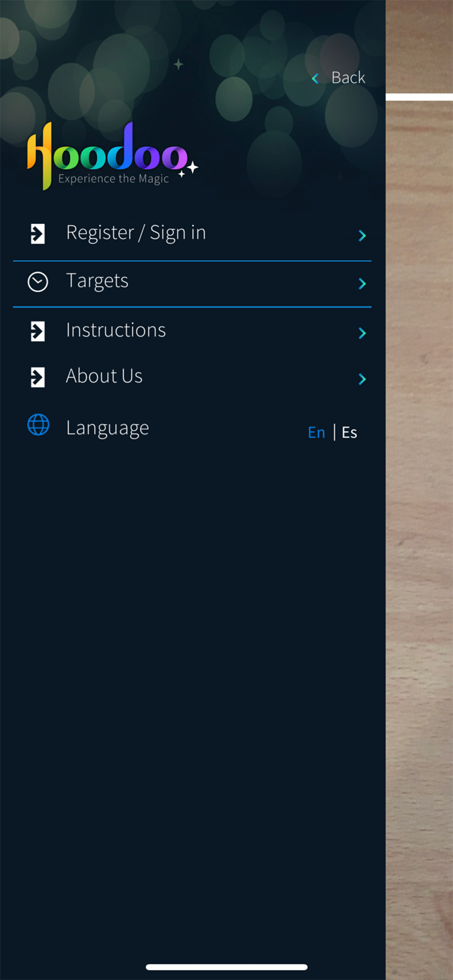Tap the Register / Sign in arrow-box icon

38,234
